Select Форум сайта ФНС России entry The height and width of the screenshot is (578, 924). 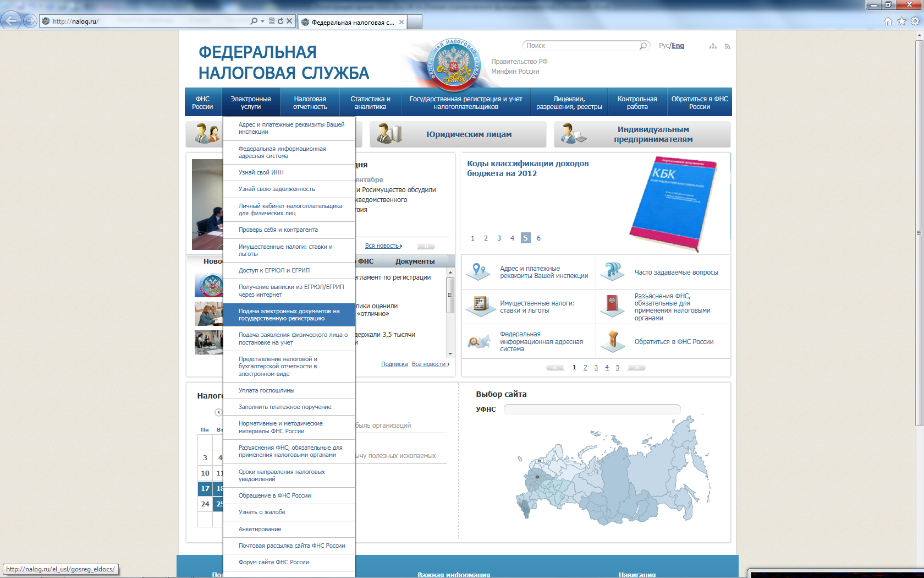click(x=289, y=562)
